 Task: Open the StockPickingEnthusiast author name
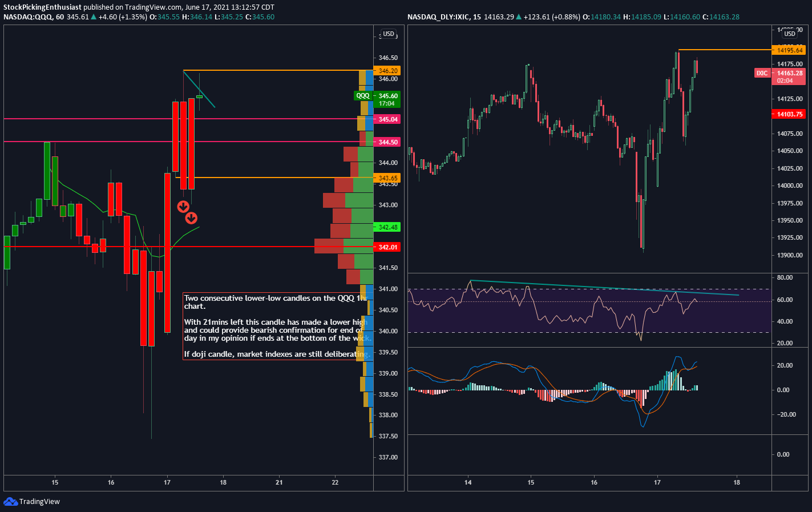[x=43, y=7]
